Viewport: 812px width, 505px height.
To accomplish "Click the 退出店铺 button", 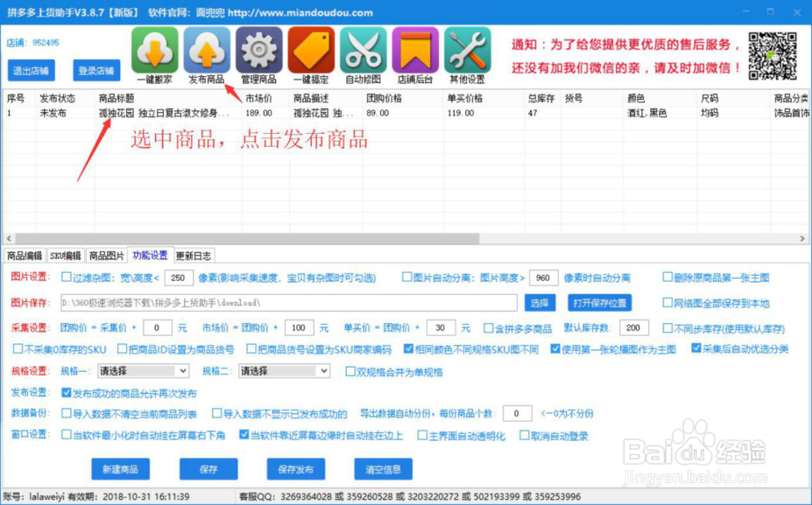I will 31,71.
